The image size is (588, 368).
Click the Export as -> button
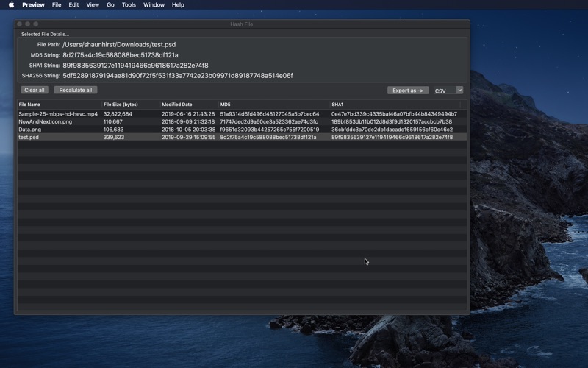click(408, 91)
